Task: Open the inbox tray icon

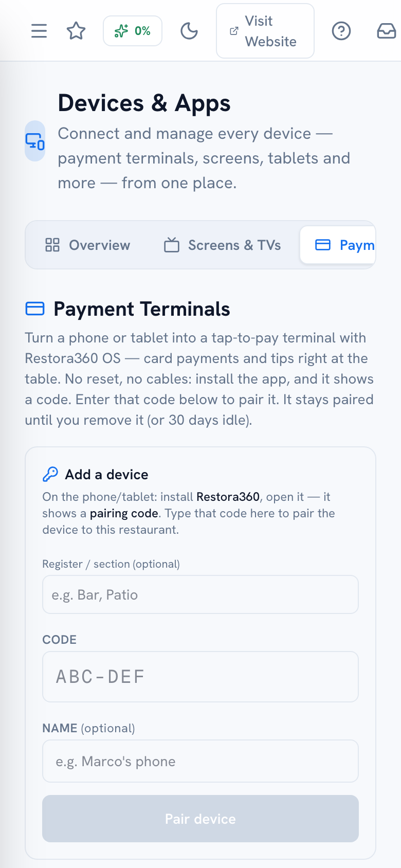Action: [387, 31]
